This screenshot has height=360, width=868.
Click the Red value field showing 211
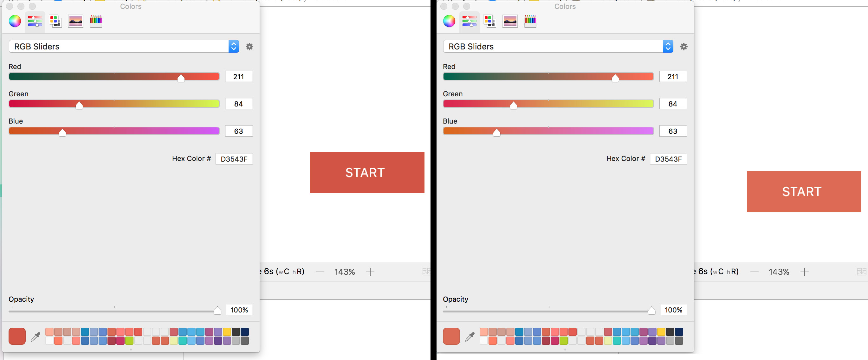(x=239, y=76)
